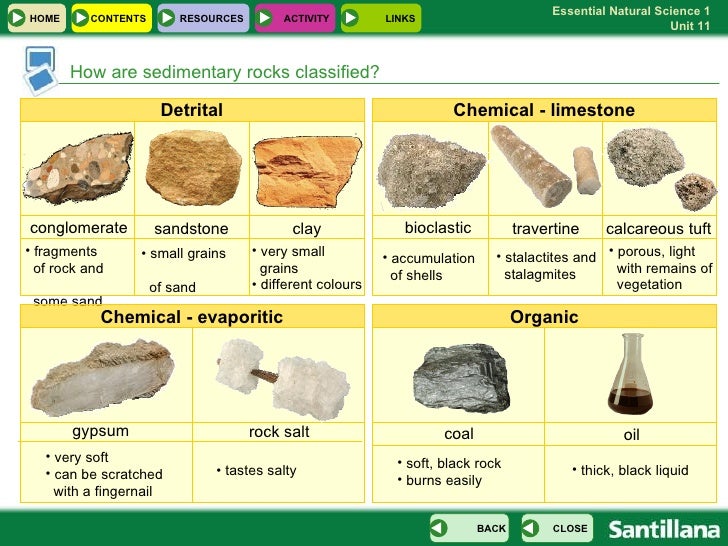Click the green arrow icon beside ACTIVITY

tap(265, 18)
